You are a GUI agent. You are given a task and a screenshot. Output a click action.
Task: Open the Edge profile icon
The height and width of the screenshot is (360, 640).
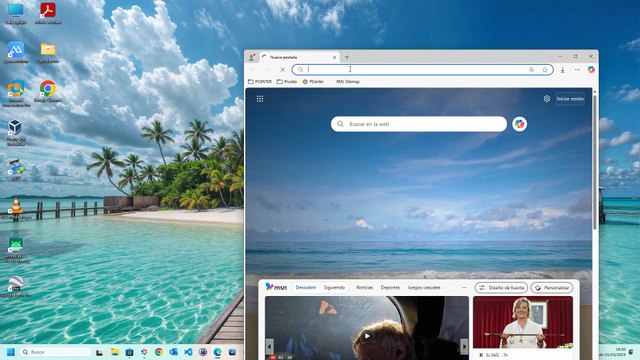click(x=252, y=57)
